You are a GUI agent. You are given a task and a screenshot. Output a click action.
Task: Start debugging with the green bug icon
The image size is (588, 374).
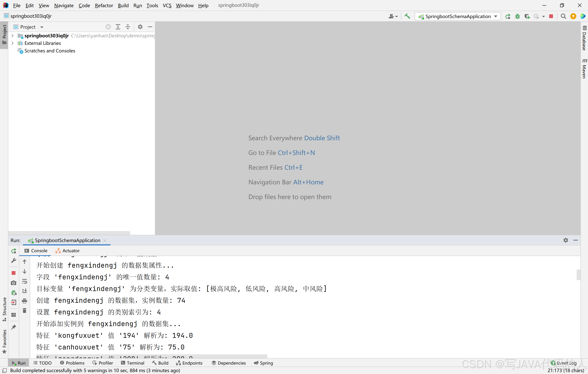coord(518,16)
